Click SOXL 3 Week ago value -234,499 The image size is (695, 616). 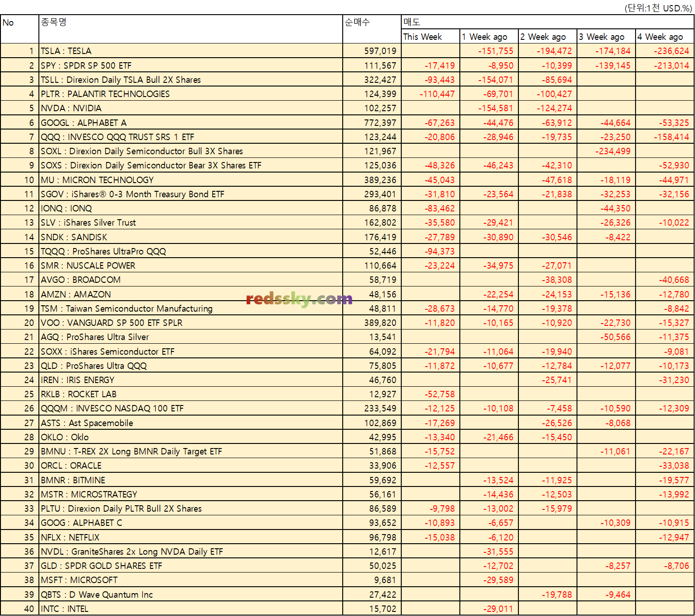613,151
